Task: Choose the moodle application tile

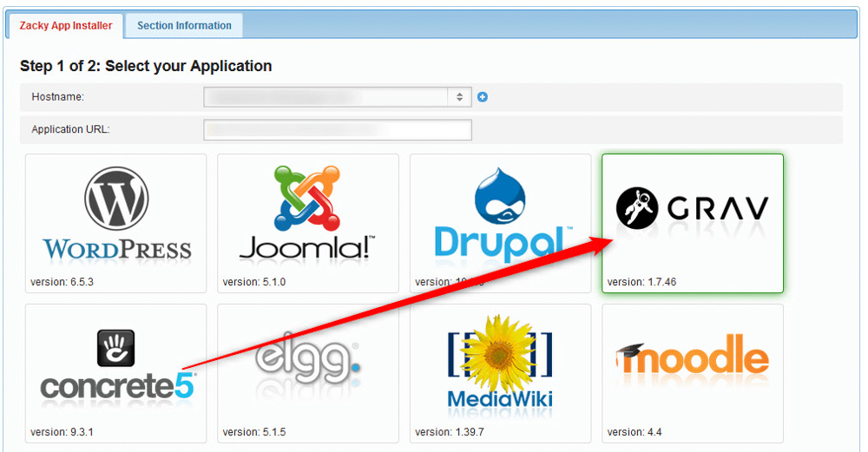Action: (x=693, y=373)
